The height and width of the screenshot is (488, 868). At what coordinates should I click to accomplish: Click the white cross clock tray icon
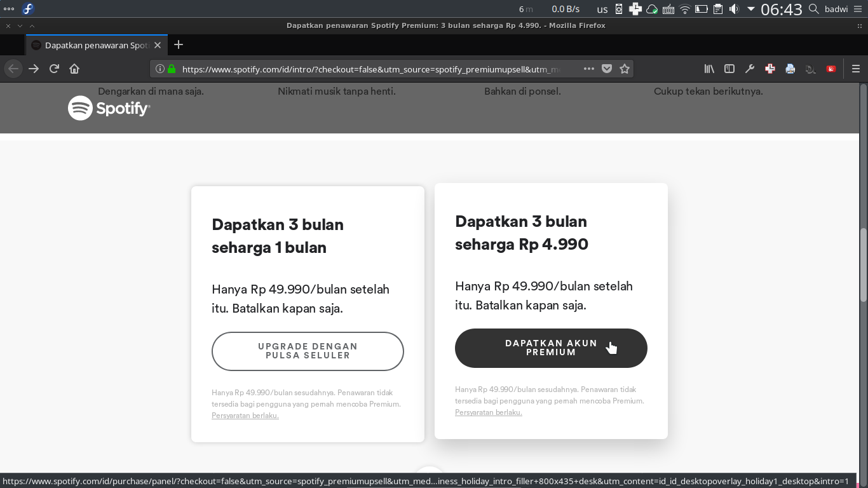(x=635, y=9)
